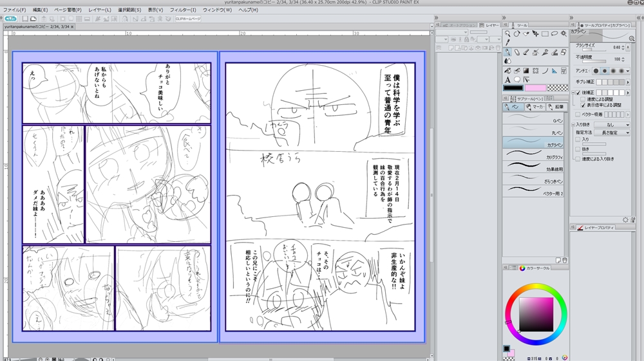Open the anti-aliasing dropdown arrow
This screenshot has width=644, height=361.
coord(628,71)
